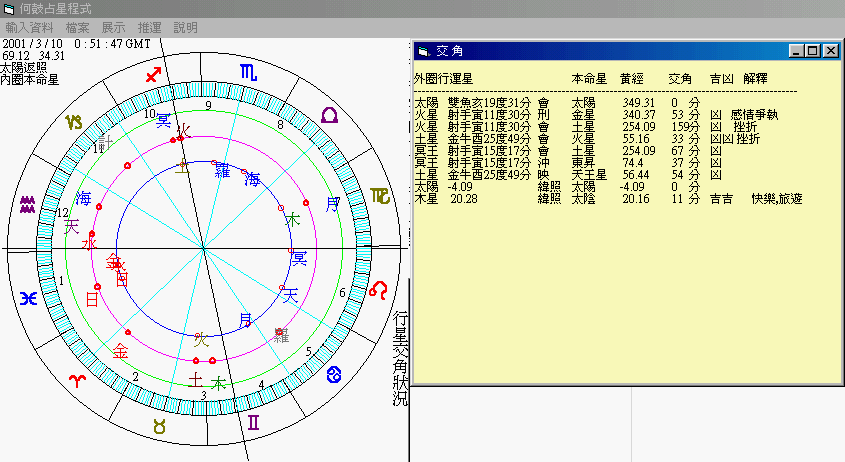
Task: Click the 交角 window title icon
Action: click(424, 51)
